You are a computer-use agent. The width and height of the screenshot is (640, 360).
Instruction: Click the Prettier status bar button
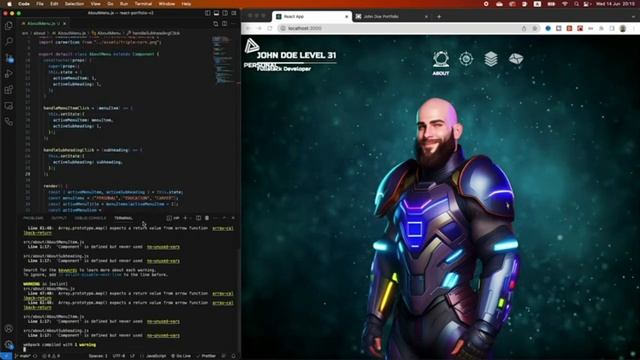(206, 356)
